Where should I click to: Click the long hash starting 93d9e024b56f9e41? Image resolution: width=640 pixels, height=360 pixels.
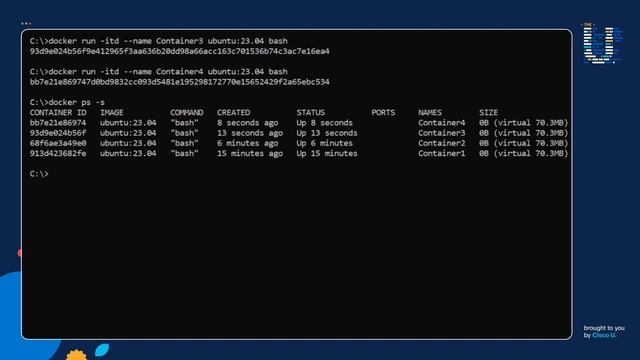click(x=180, y=51)
